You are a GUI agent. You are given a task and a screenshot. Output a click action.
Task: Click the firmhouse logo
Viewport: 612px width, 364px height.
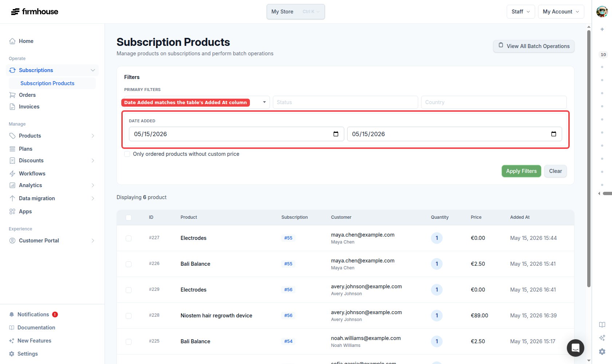(x=35, y=12)
